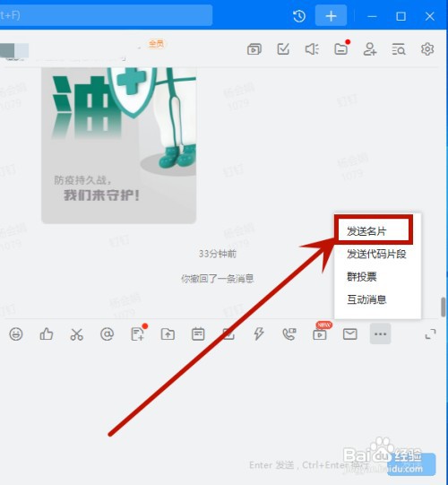Close the DingTalk window

430,16
